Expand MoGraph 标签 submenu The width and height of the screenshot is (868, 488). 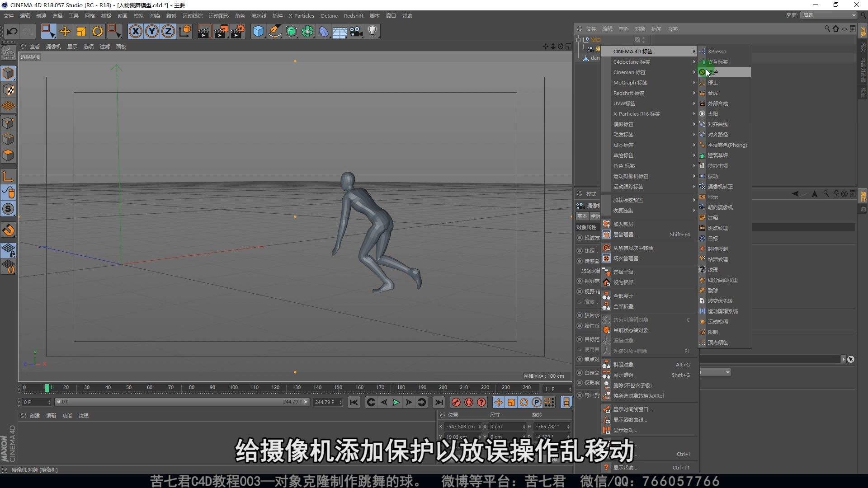pyautogui.click(x=649, y=83)
